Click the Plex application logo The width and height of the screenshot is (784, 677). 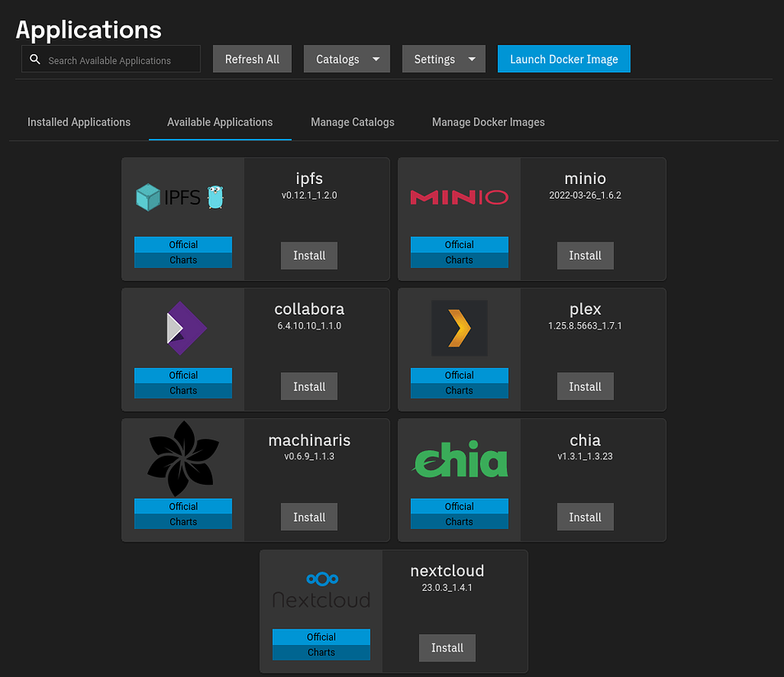pyautogui.click(x=459, y=327)
